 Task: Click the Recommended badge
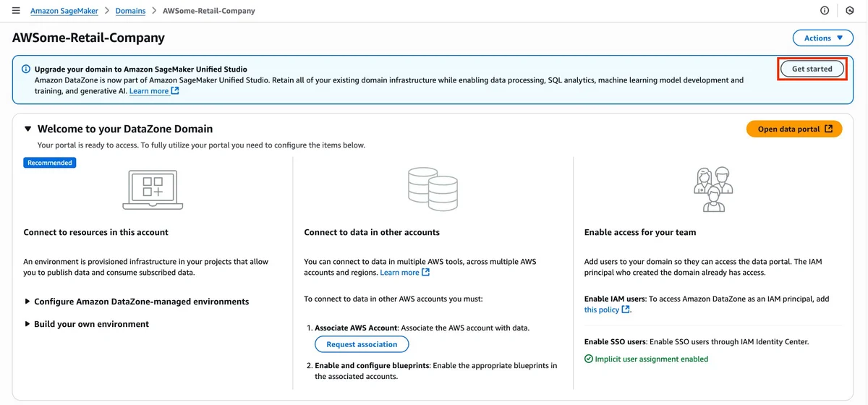click(x=50, y=163)
